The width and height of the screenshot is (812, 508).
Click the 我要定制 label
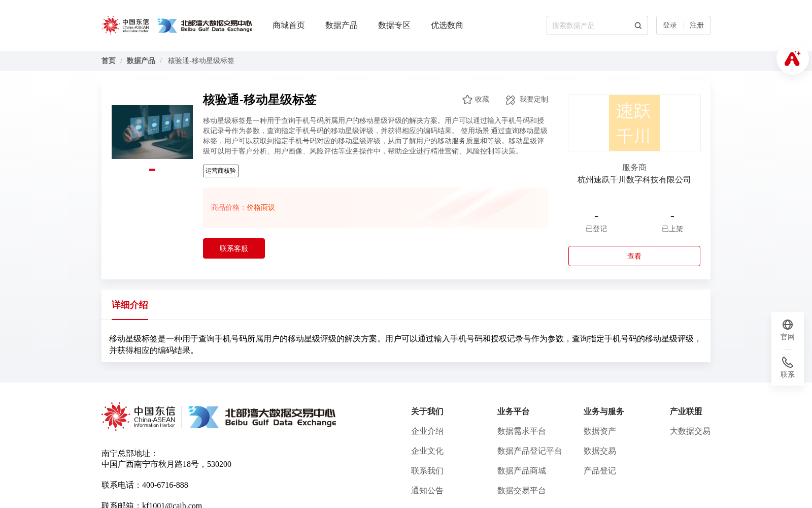point(534,100)
